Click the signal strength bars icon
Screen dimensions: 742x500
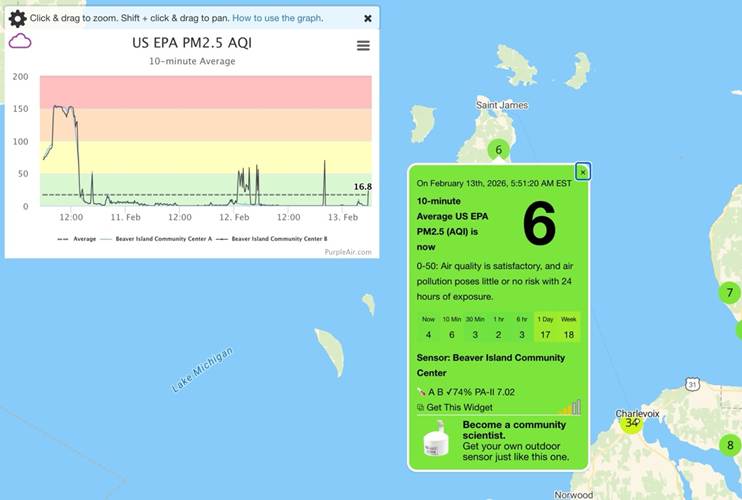570,407
